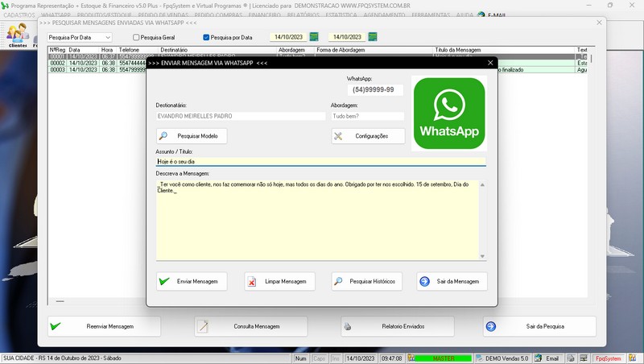
Task: Enable the Pesquisa Geral checkbox
Action: point(136,37)
